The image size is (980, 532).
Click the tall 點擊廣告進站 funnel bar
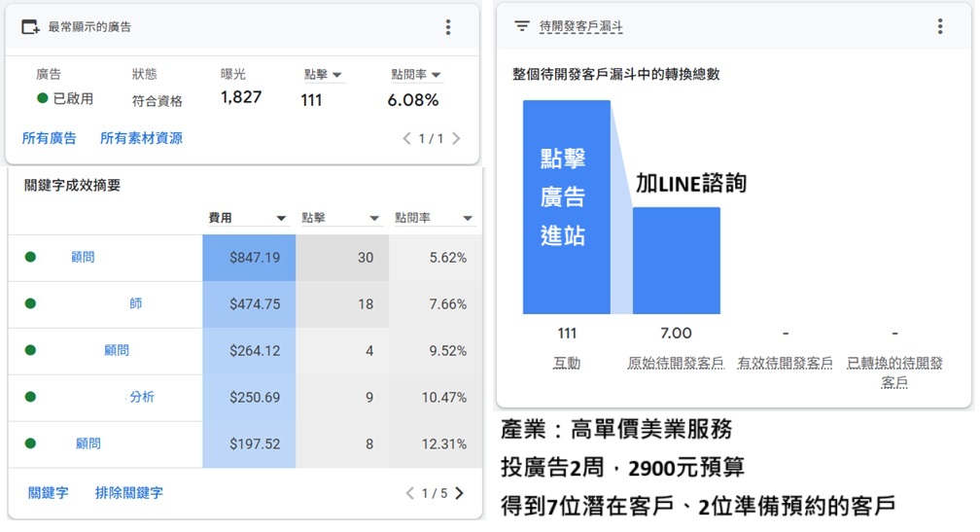coord(567,207)
